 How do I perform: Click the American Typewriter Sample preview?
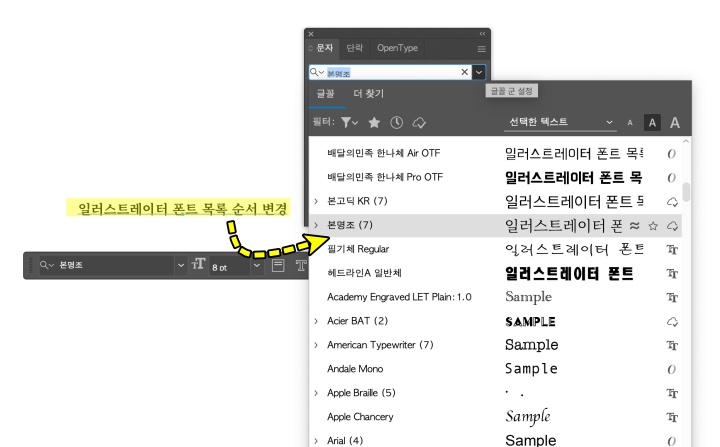tap(532, 345)
